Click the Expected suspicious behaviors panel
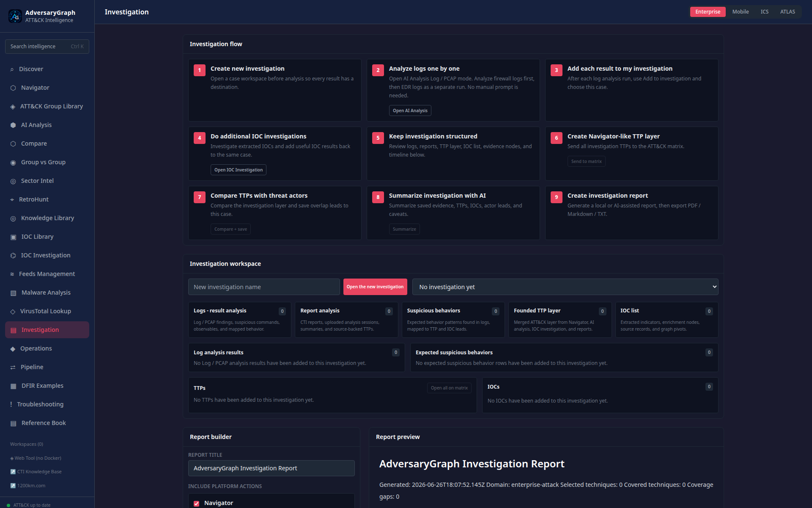This screenshot has width=812, height=508. [564, 358]
